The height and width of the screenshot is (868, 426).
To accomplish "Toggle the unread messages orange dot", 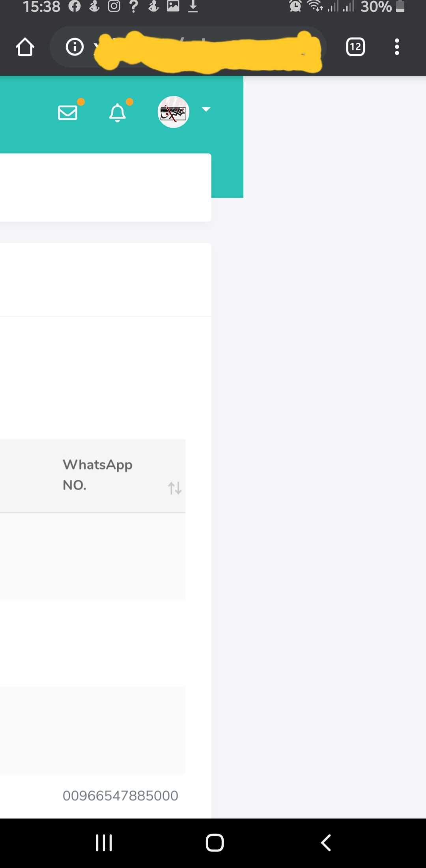I will [x=81, y=102].
